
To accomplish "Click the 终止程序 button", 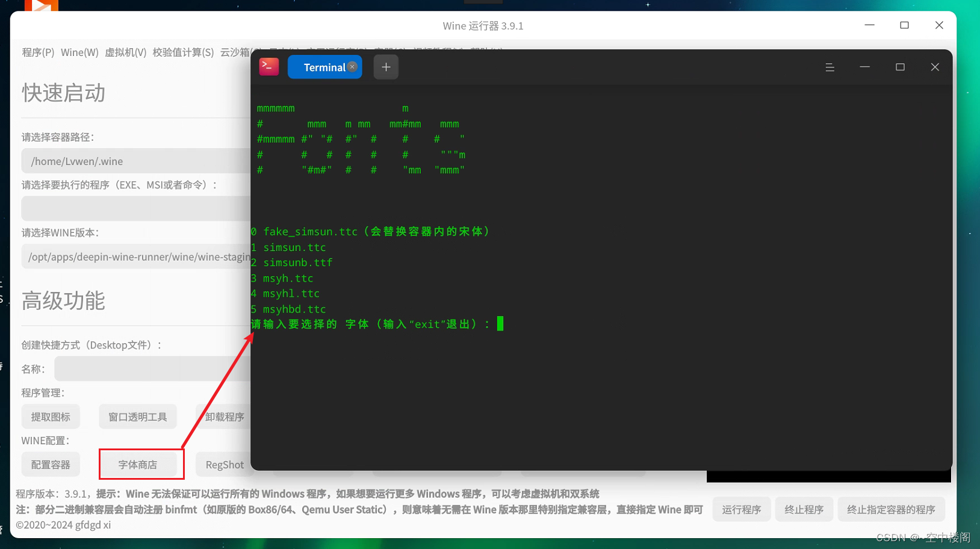I will click(x=804, y=509).
